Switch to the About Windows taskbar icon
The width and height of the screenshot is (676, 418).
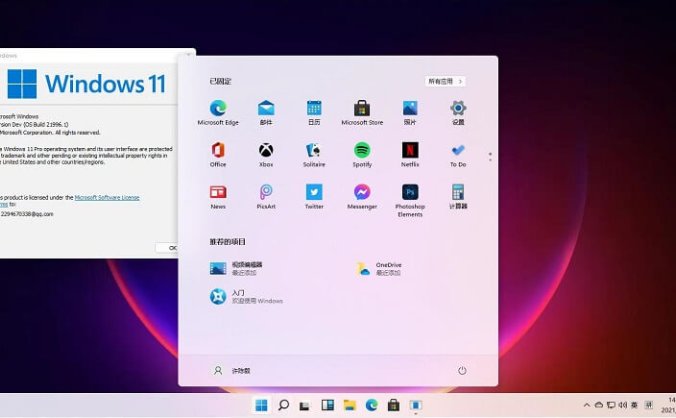click(x=416, y=405)
